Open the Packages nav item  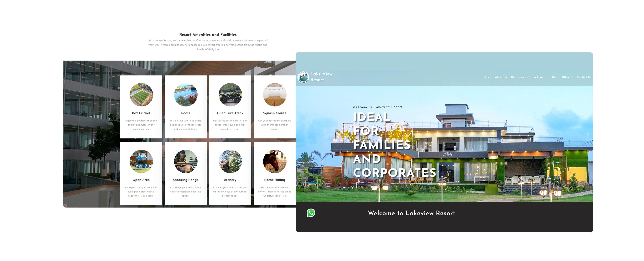pos(538,77)
